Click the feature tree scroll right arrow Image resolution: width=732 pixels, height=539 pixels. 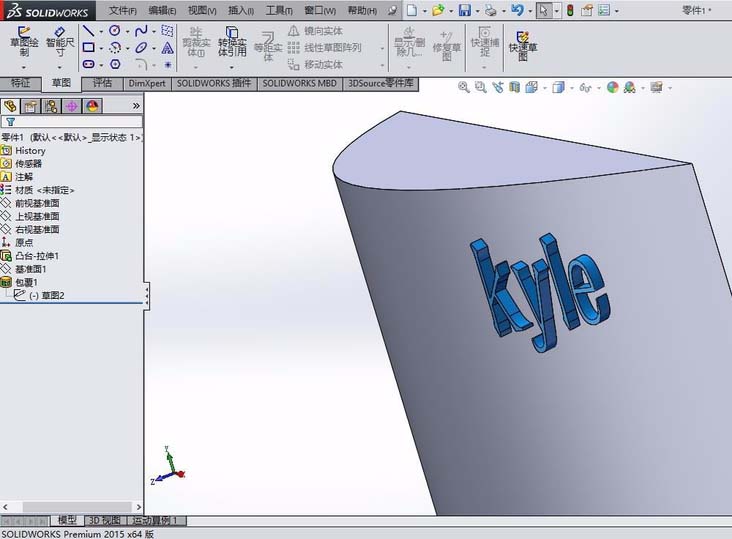click(139, 507)
